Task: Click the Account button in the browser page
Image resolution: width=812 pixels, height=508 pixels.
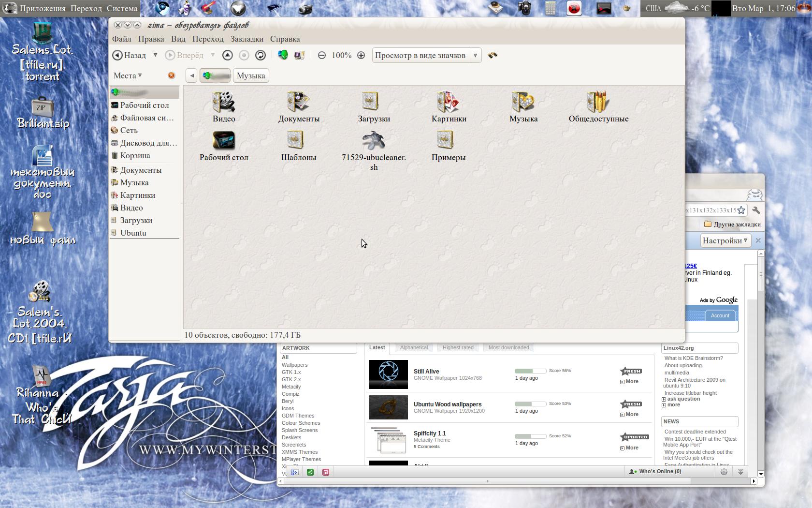Action: pyautogui.click(x=720, y=315)
